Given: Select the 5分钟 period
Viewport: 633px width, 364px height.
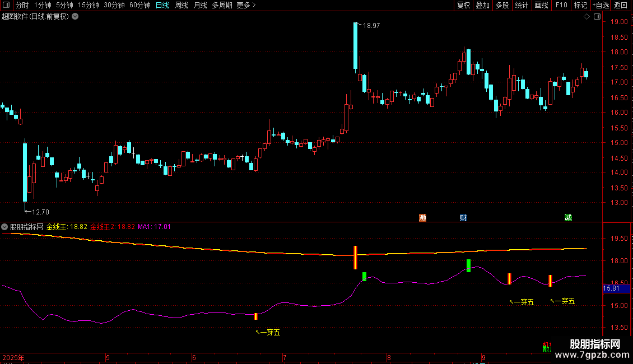Looking at the screenshot, I should tap(64, 5).
